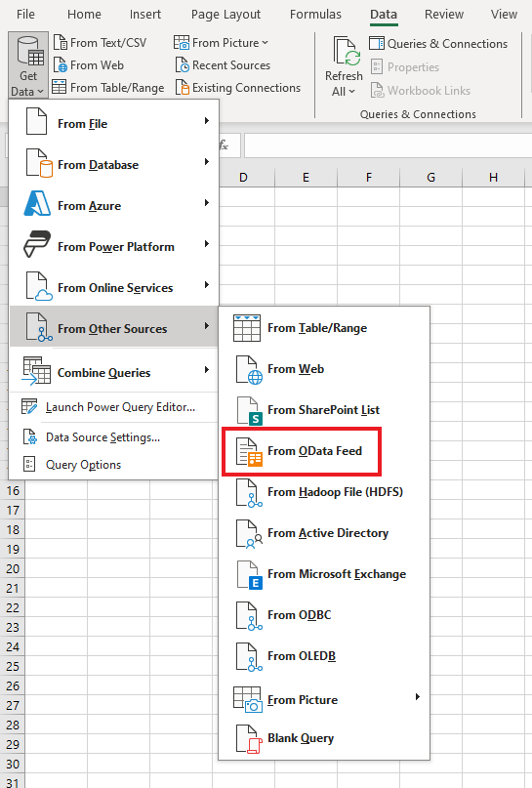Choose From ODBC in submenu
Image resolution: width=532 pixels, height=788 pixels.
click(324, 615)
